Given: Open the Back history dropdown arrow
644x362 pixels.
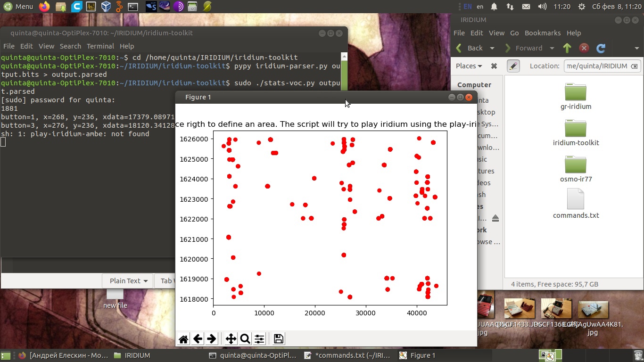Looking at the screenshot, I should click(x=492, y=48).
